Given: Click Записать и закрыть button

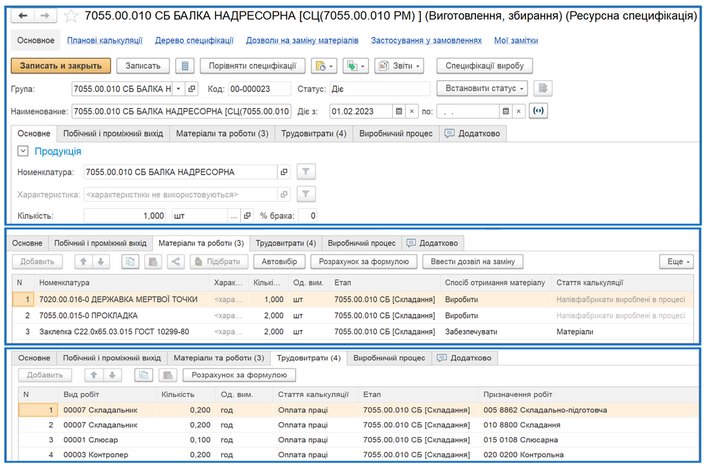Looking at the screenshot, I should point(61,66).
